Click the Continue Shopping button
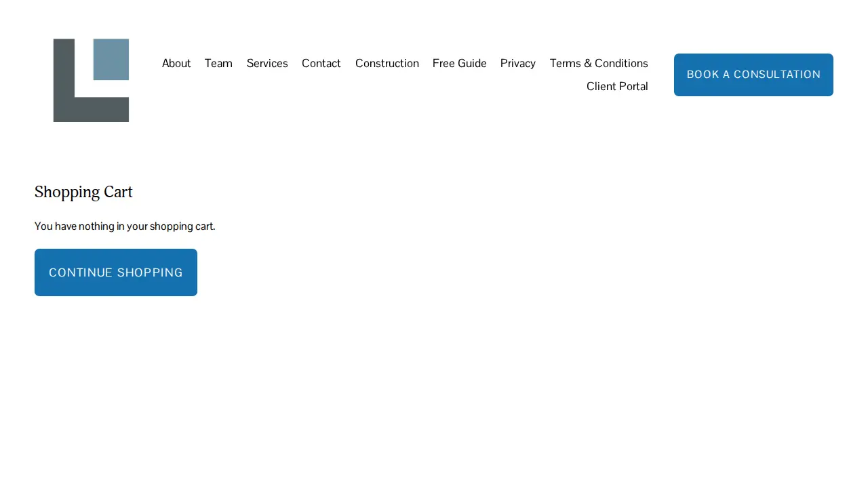The image size is (868, 488). pos(116,272)
